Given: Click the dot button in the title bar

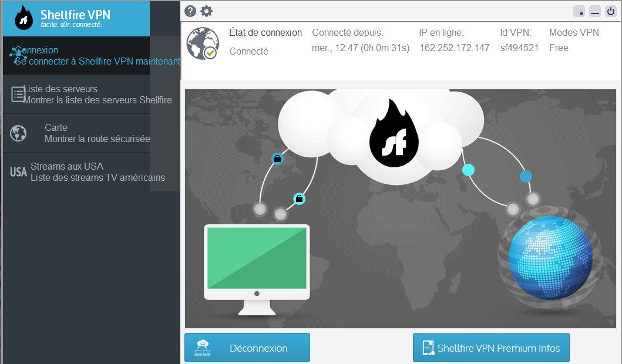Looking at the screenshot, I should (579, 11).
